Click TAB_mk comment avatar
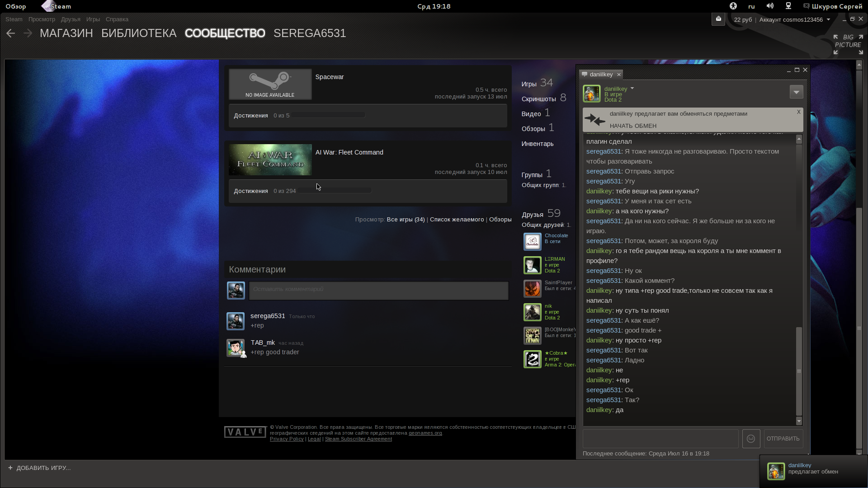The image size is (868, 488). (236, 348)
